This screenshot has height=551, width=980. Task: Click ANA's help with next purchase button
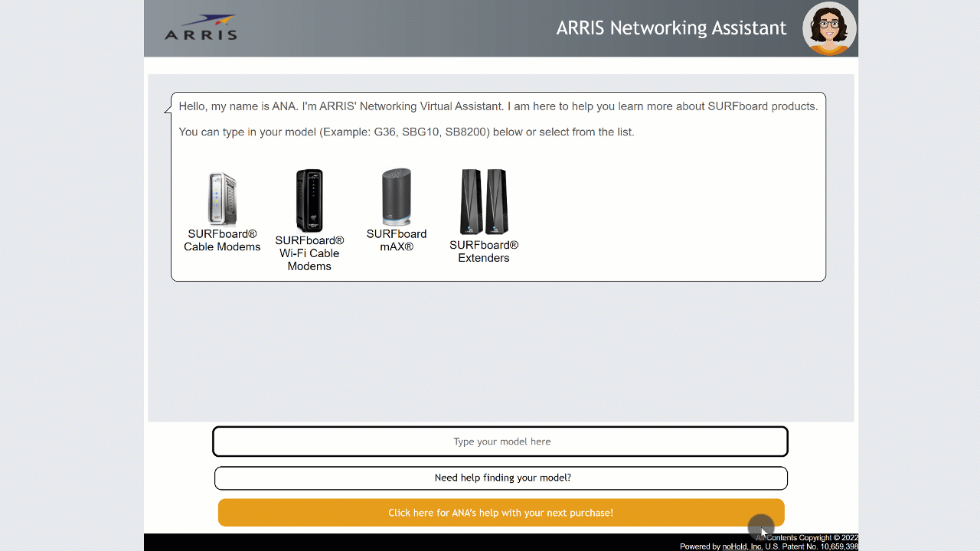pyautogui.click(x=501, y=513)
